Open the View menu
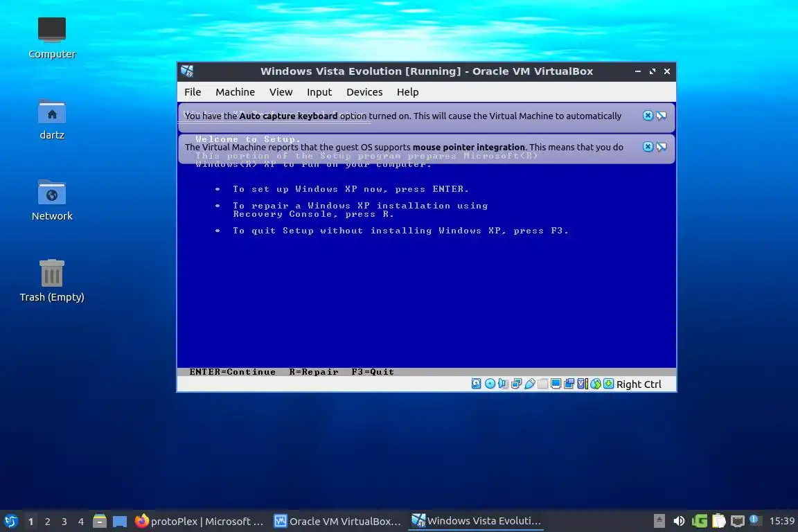Viewport: 798px width, 532px height. [x=281, y=92]
